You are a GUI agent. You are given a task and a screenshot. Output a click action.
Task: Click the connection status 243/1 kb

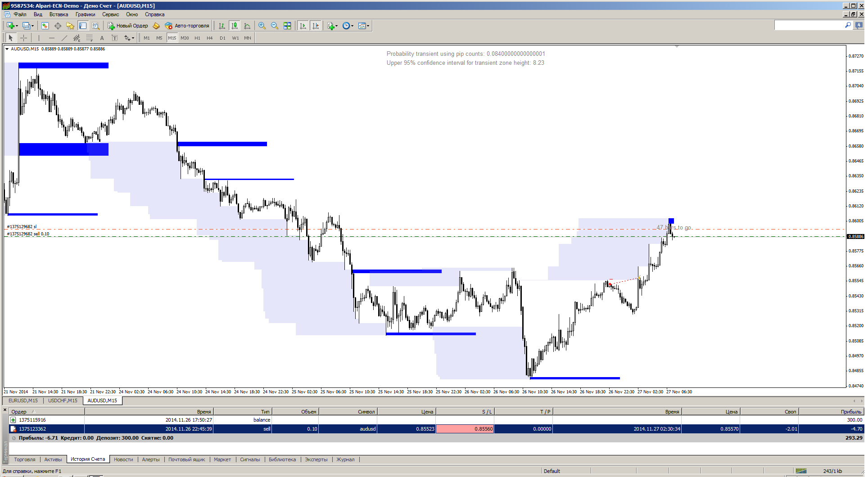pos(832,471)
